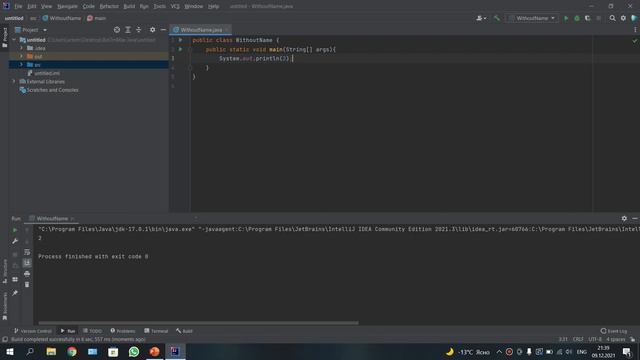Toggle soft-wrap in Run console

(27, 252)
